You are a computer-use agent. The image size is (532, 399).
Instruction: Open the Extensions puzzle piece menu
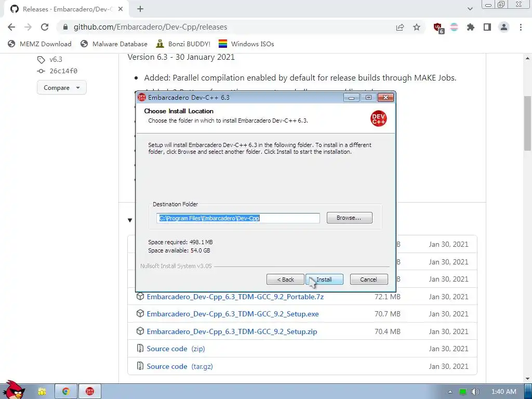[x=471, y=27]
